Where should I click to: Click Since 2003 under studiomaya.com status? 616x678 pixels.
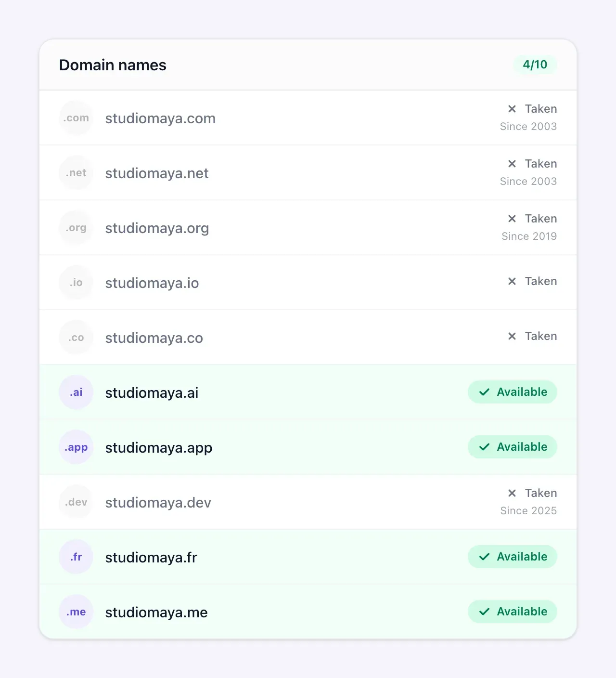click(x=528, y=126)
